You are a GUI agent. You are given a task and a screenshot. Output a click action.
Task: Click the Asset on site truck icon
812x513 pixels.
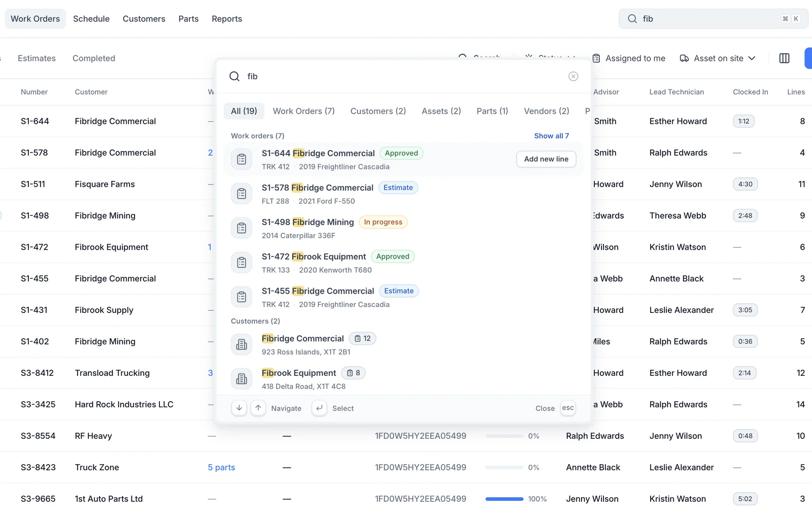(684, 58)
